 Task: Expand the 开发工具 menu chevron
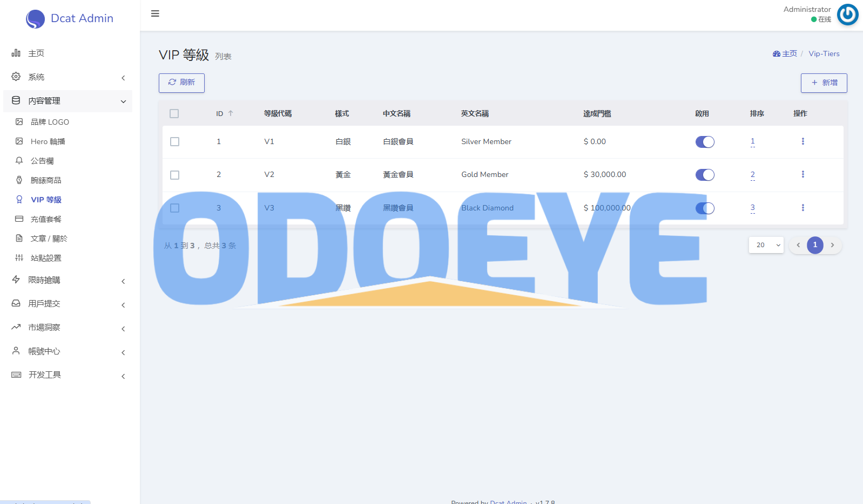pyautogui.click(x=123, y=376)
